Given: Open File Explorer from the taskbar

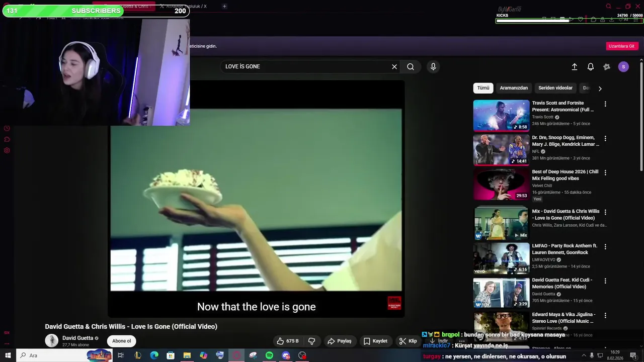Looking at the screenshot, I should (187, 355).
